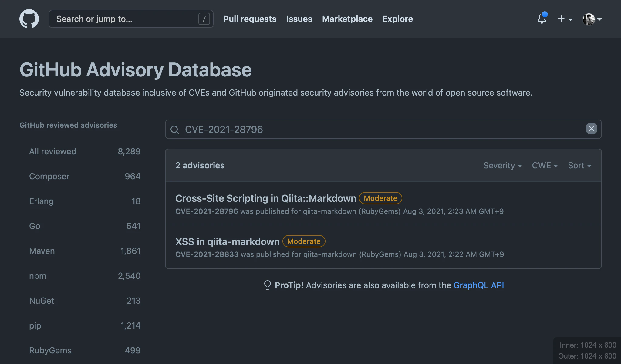Open Pull requests in top navigation
The width and height of the screenshot is (621, 364).
[250, 19]
